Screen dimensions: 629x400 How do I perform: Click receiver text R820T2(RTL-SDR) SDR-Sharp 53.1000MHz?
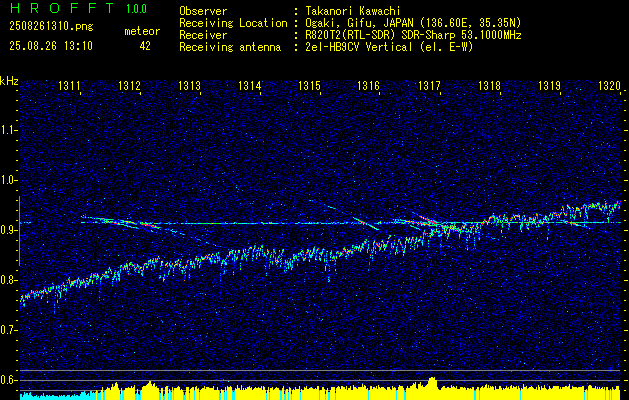pos(413,35)
